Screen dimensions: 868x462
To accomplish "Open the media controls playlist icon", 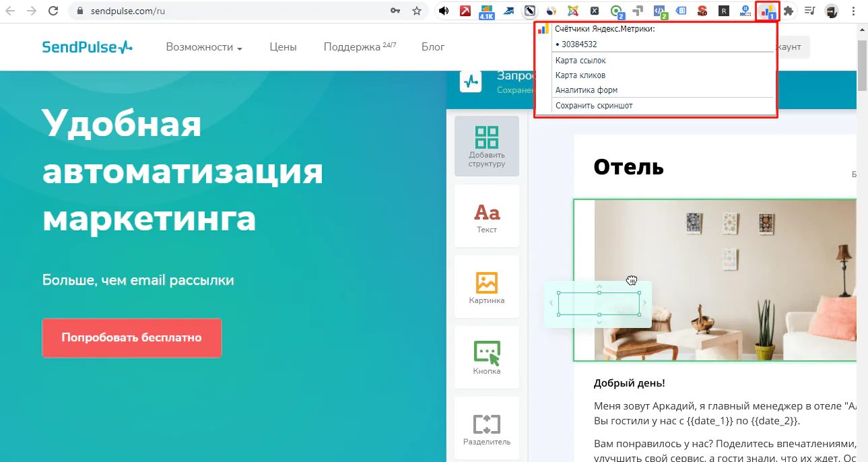I will tap(810, 11).
